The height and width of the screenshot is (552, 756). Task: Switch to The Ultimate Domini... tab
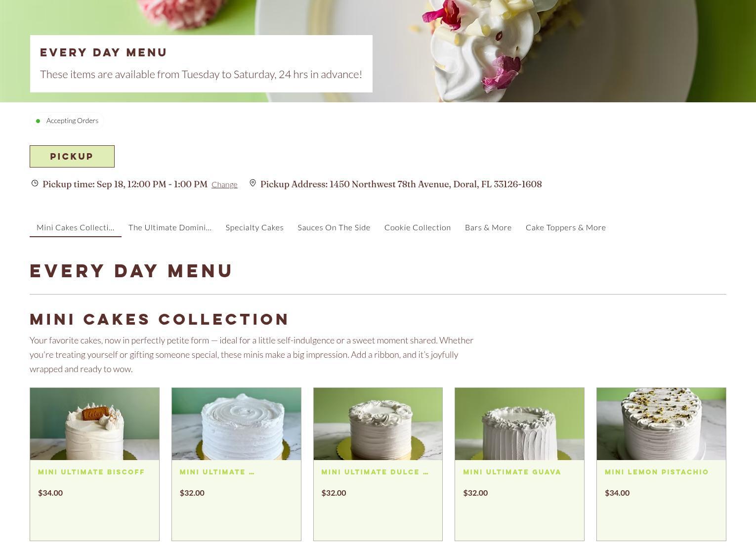(x=170, y=227)
